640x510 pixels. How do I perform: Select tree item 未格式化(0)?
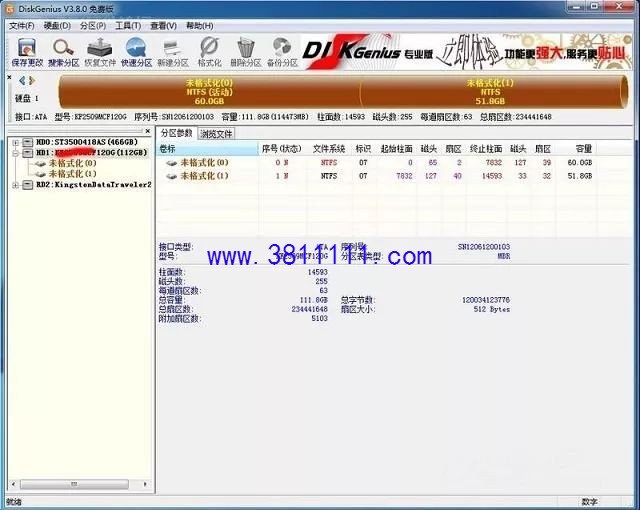73,163
